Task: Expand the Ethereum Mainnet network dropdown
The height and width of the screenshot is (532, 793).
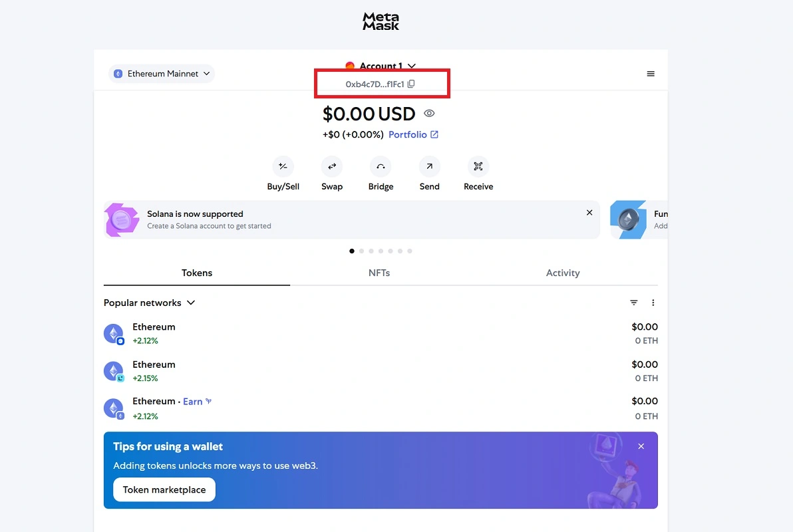Action: coord(162,74)
